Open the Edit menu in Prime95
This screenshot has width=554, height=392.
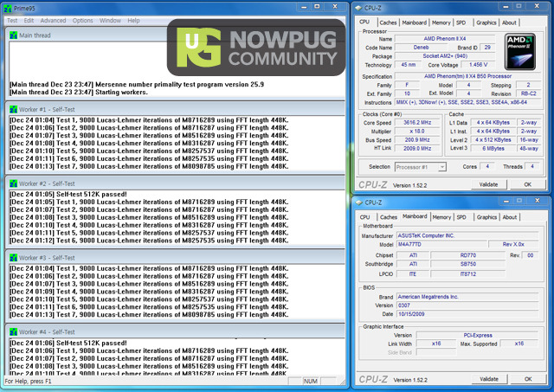29,21
